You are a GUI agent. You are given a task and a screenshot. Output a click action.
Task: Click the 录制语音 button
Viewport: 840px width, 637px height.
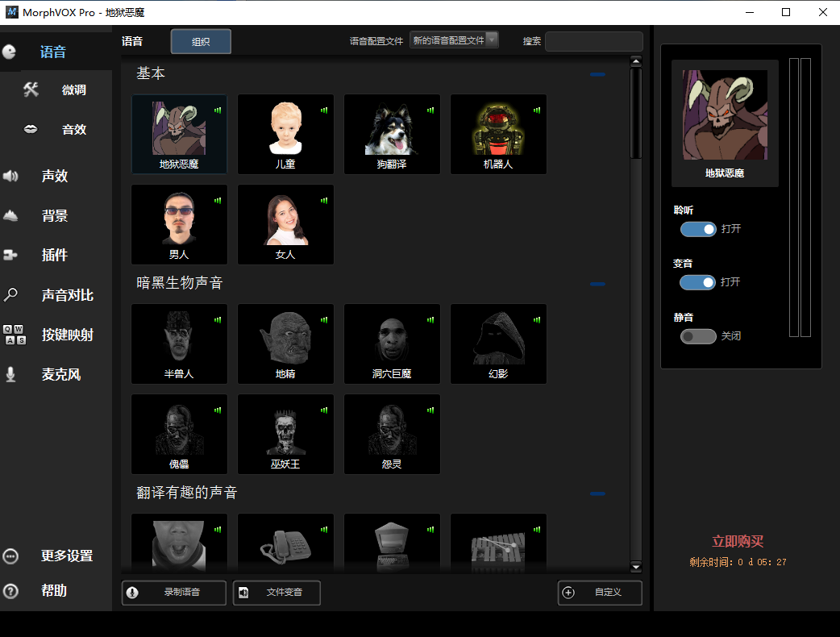click(x=174, y=593)
